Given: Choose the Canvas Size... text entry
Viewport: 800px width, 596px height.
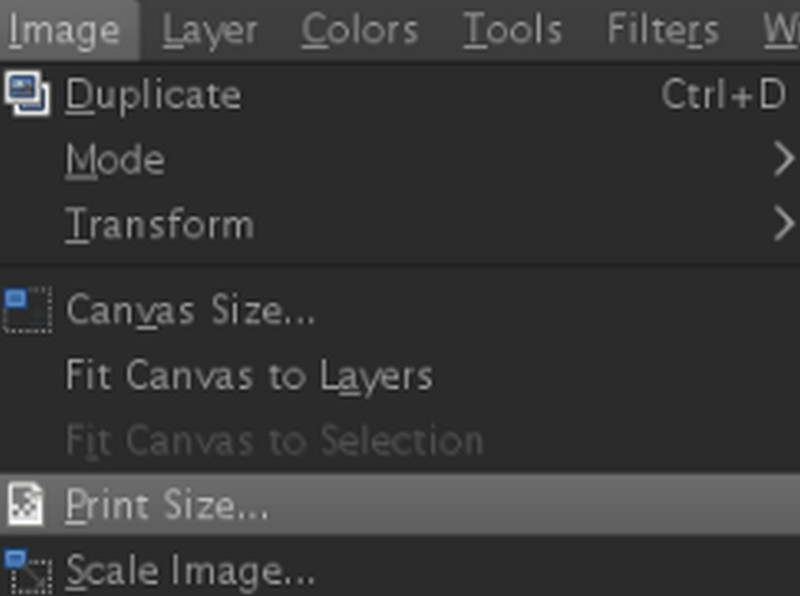Looking at the screenshot, I should pyautogui.click(x=190, y=310).
